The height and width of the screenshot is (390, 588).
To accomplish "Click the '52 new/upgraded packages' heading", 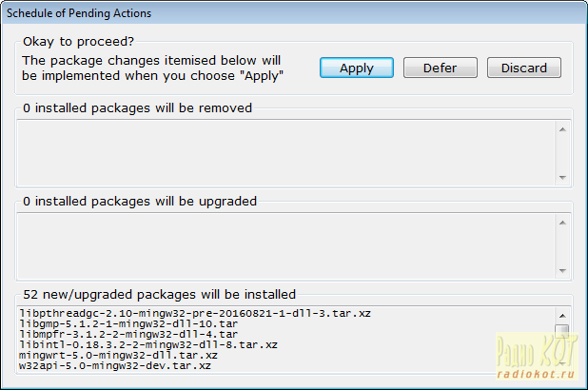I will pyautogui.click(x=159, y=294).
